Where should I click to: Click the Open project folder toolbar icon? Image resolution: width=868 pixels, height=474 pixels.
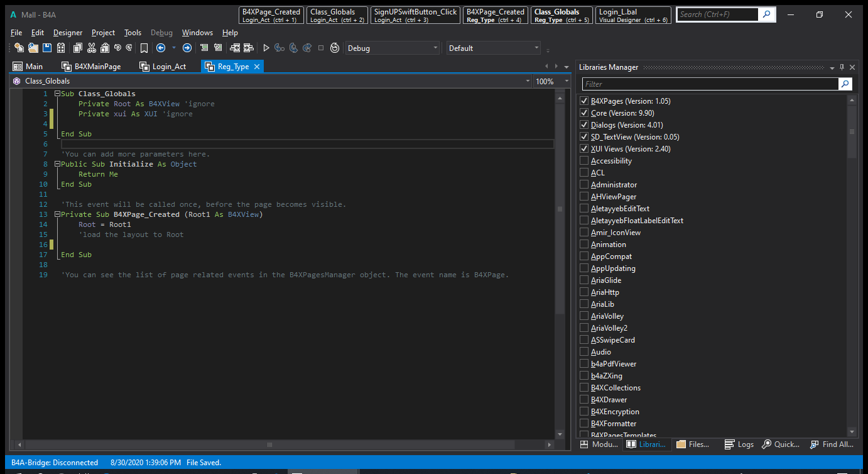pos(33,48)
